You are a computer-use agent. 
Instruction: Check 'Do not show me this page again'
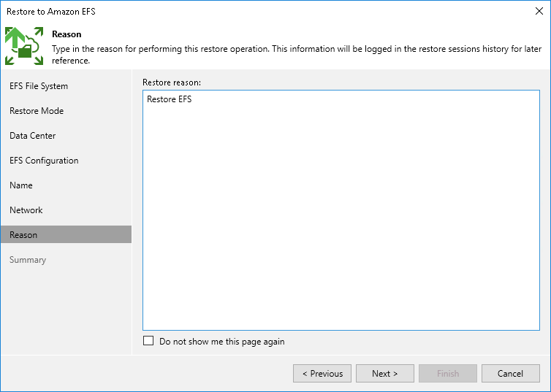click(149, 341)
